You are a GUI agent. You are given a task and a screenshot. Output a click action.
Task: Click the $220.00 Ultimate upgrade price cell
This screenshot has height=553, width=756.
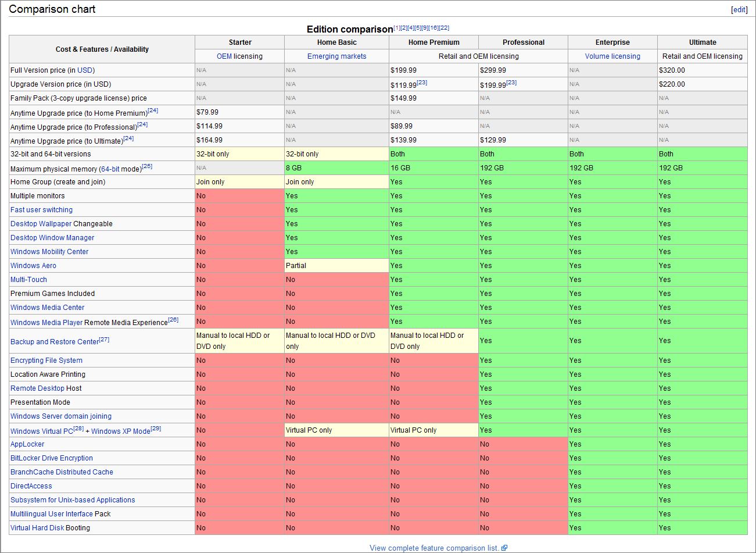click(x=703, y=84)
